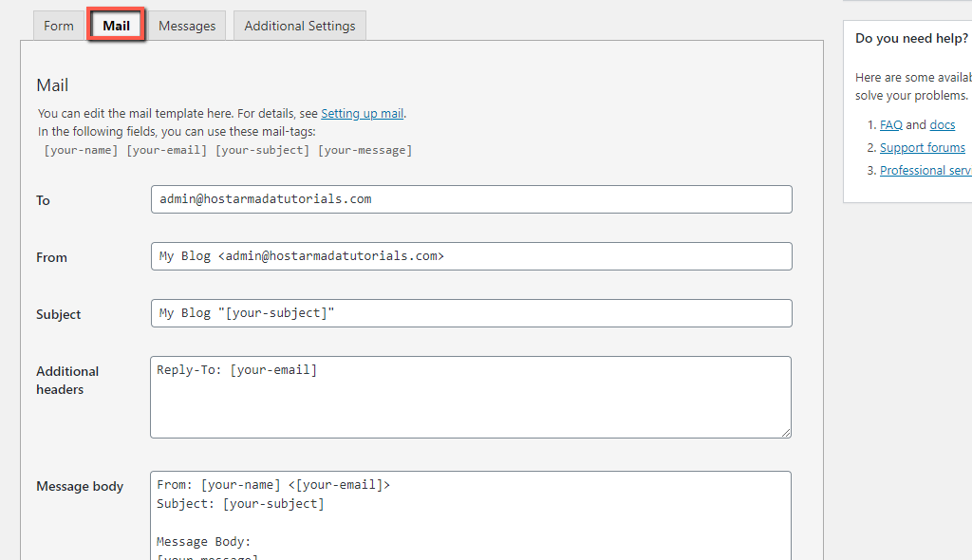Screen dimensions: 972x560
Task: Open the FAQ link
Action: [x=890, y=124]
